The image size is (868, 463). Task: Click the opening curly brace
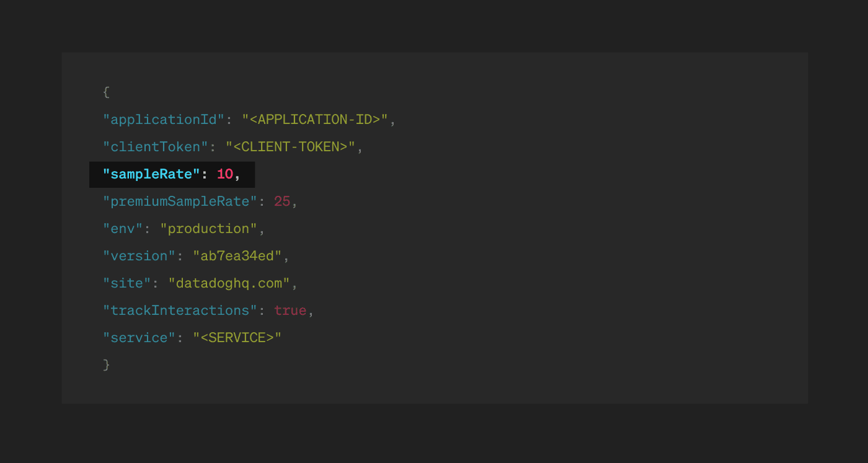(x=105, y=92)
